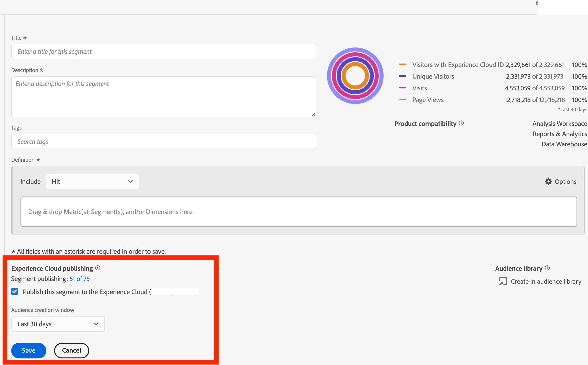Click the orange Visitors legend swatch

point(402,65)
